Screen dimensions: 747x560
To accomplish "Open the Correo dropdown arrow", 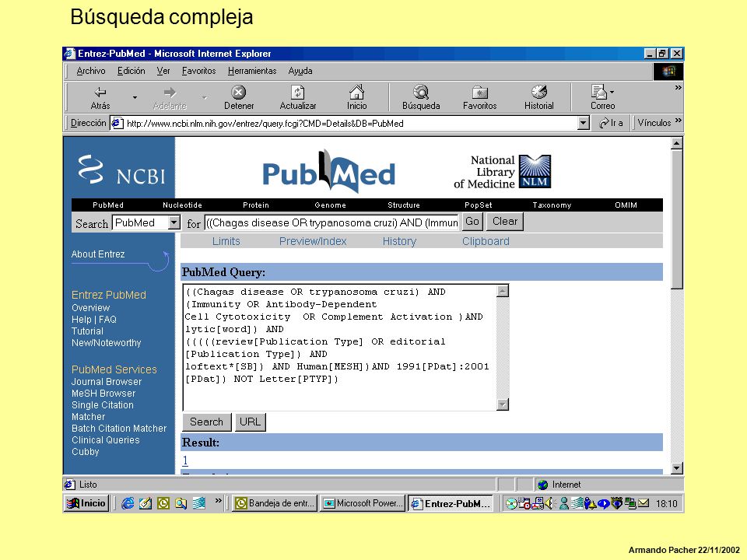I will click(612, 92).
